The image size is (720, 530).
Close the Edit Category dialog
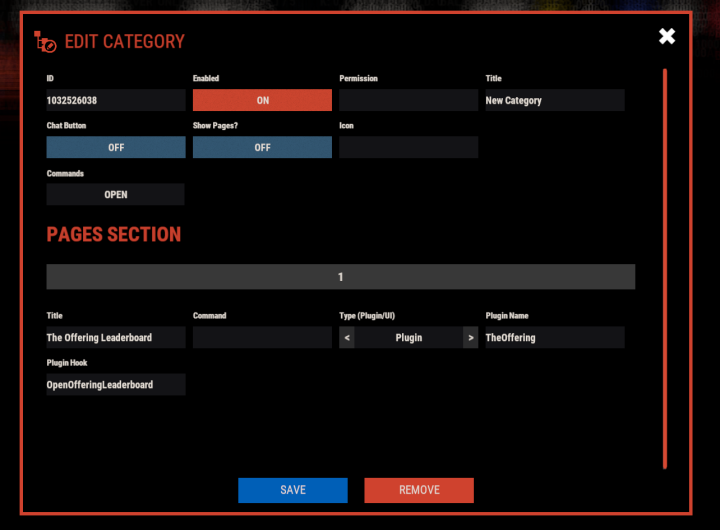coord(667,37)
